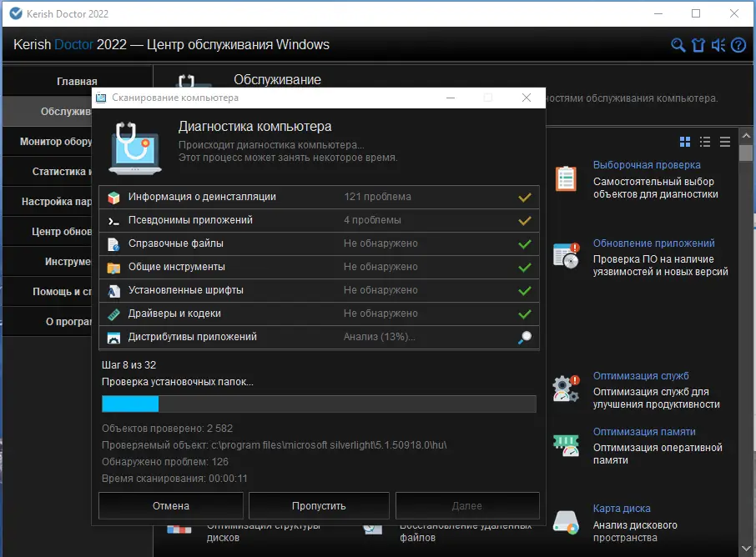
Task: Click the Установленные шрифты font icon
Action: click(113, 291)
